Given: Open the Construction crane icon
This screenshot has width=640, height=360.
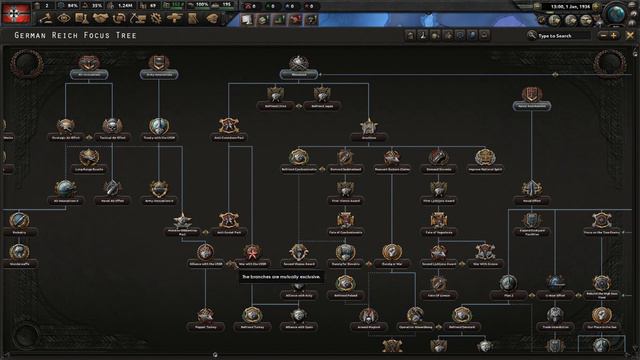Looking at the screenshot, I should 138,18.
